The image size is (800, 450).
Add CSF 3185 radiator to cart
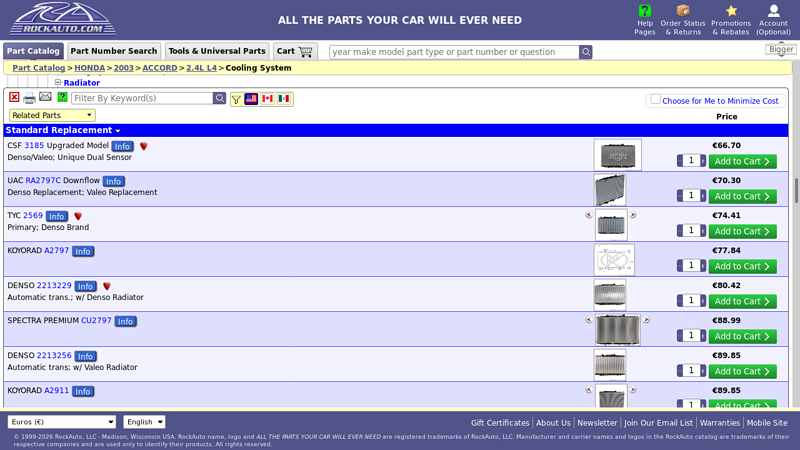[x=742, y=161]
